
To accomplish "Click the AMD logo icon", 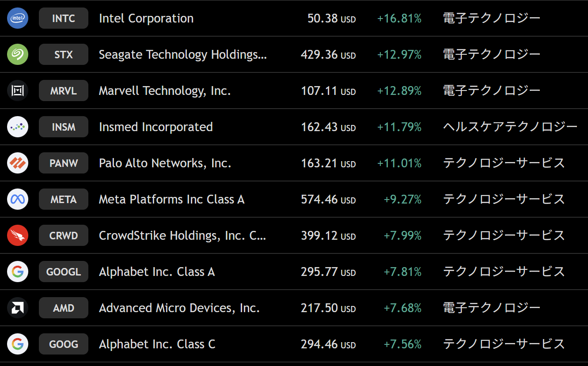I will (18, 308).
